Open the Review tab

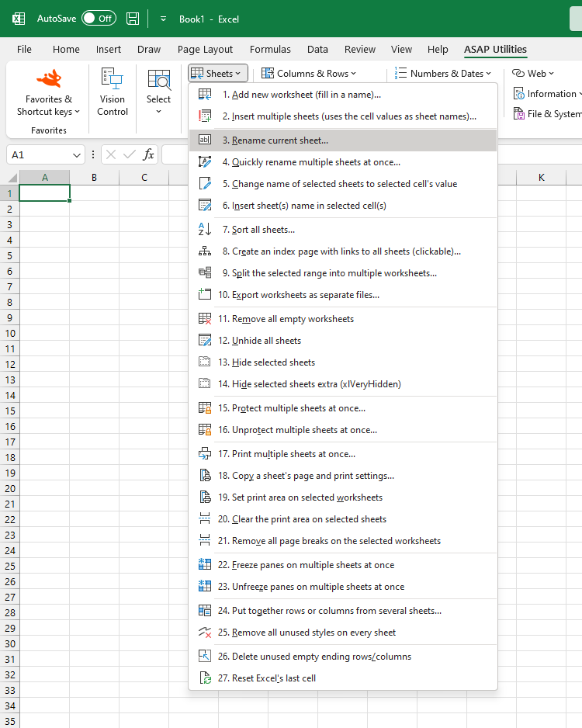pyautogui.click(x=360, y=49)
